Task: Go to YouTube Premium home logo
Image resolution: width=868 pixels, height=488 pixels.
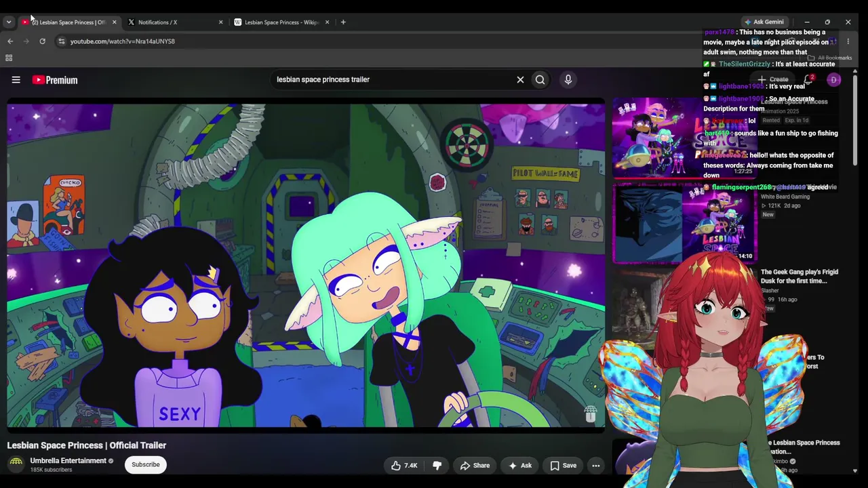Action: [x=55, y=80]
